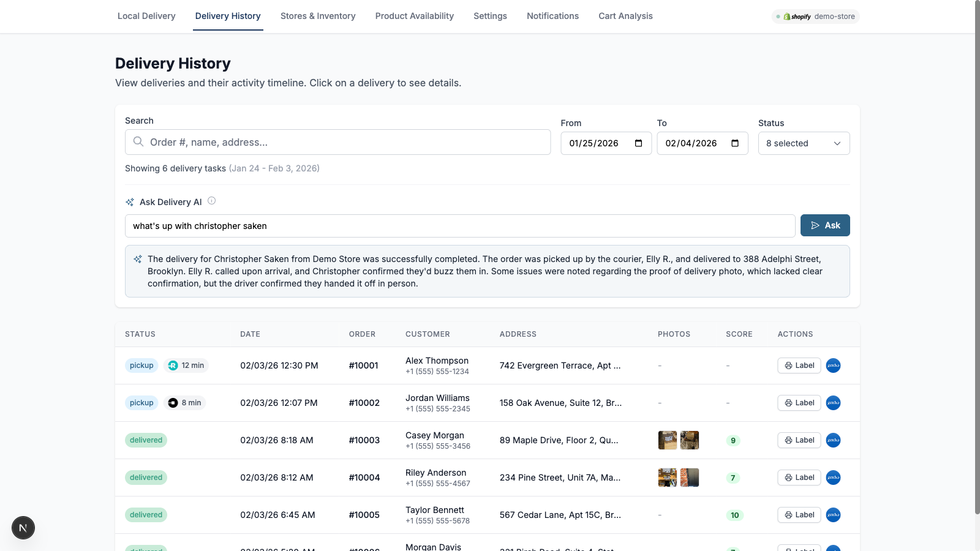Click the Ask button to submit the AI question

(x=824, y=225)
